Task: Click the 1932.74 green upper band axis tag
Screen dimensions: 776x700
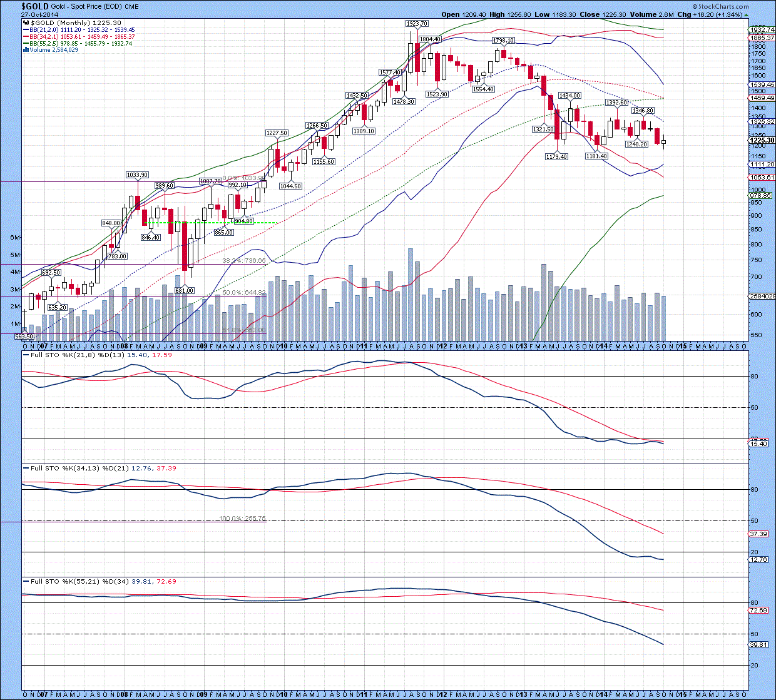Action: [x=762, y=29]
